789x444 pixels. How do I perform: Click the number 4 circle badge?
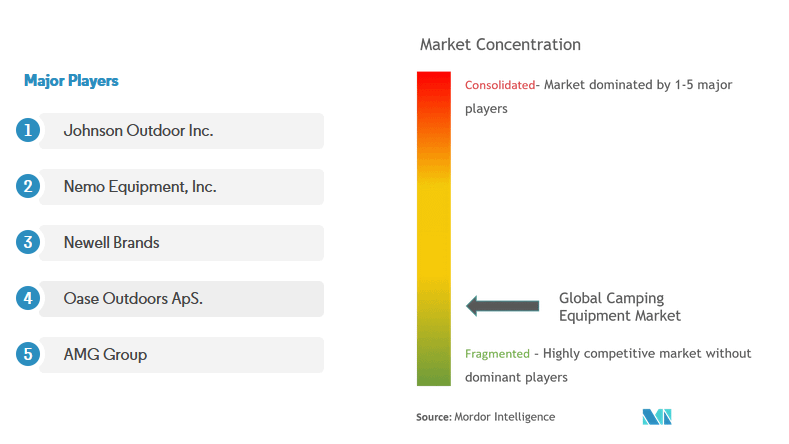pos(28,298)
